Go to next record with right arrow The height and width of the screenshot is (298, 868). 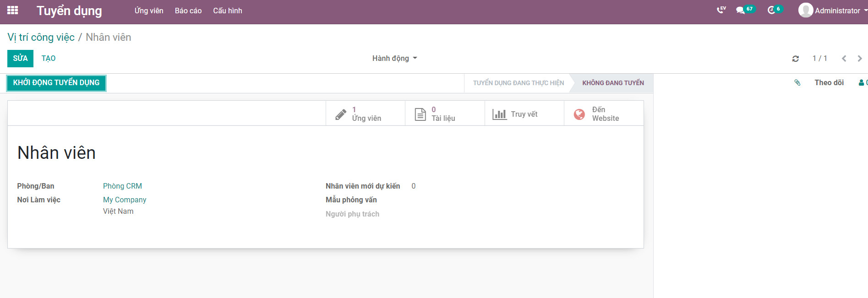pyautogui.click(x=860, y=59)
